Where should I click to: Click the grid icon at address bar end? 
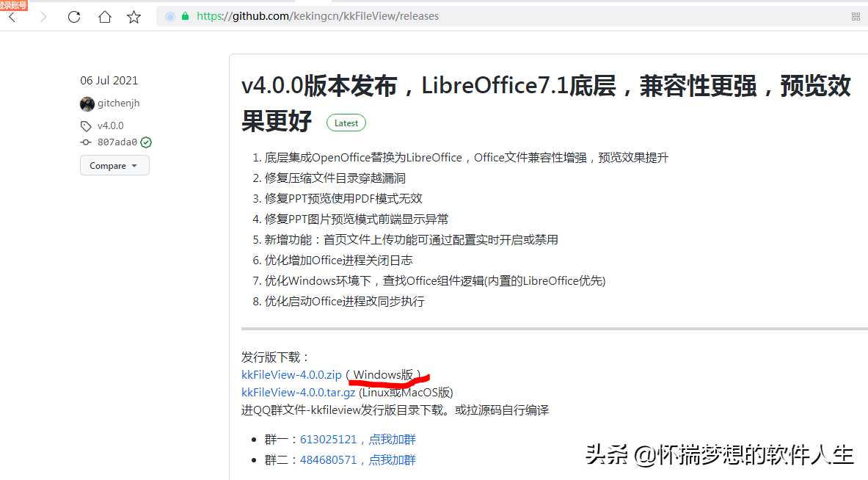pyautogui.click(x=856, y=17)
